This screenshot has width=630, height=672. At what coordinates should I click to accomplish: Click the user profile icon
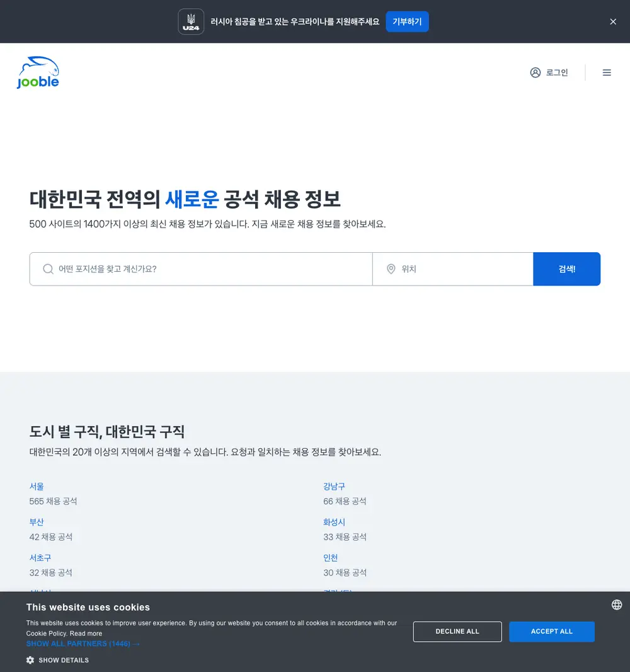pos(535,72)
